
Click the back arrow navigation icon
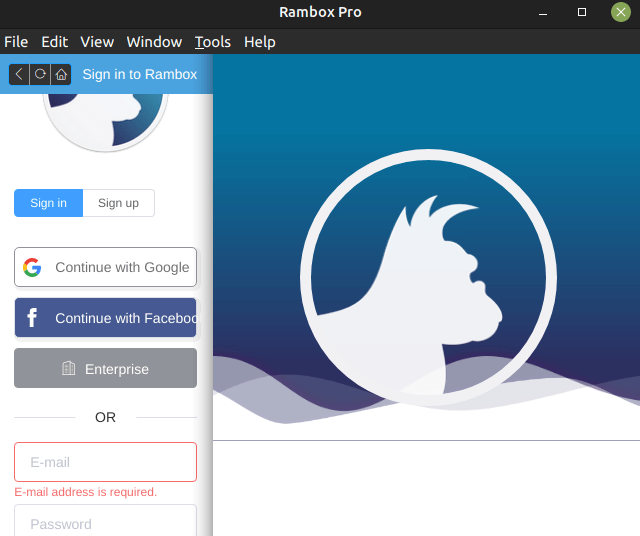click(x=19, y=74)
